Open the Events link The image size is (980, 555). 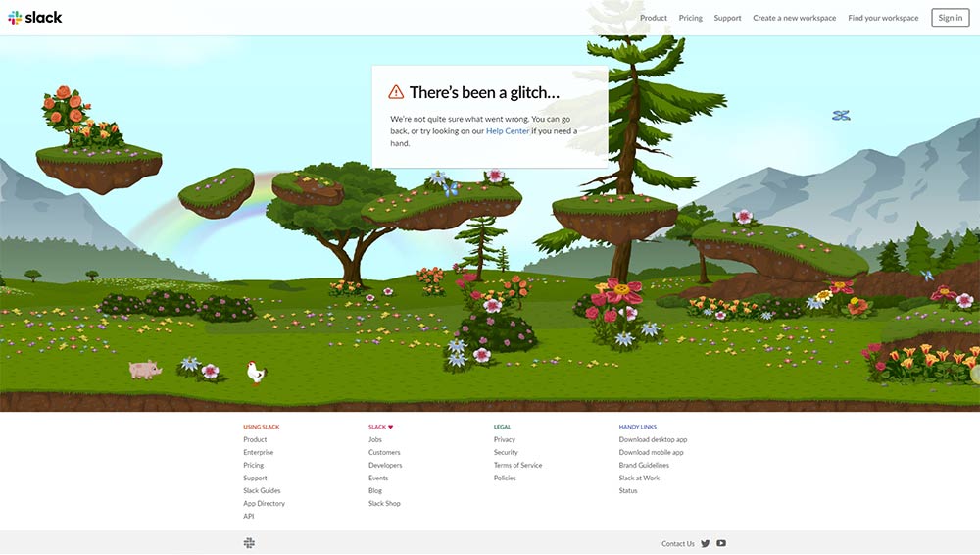(378, 479)
